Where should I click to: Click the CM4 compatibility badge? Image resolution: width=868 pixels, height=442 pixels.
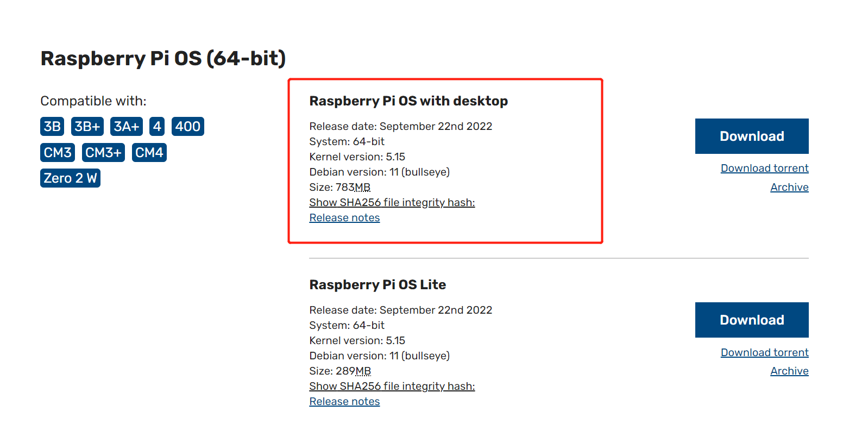click(x=149, y=152)
